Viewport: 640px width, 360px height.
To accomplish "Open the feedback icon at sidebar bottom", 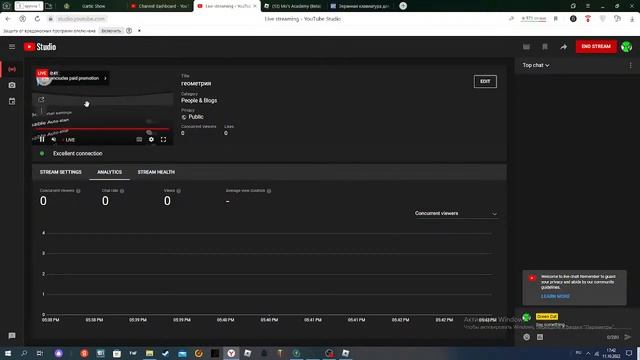I will (12, 336).
